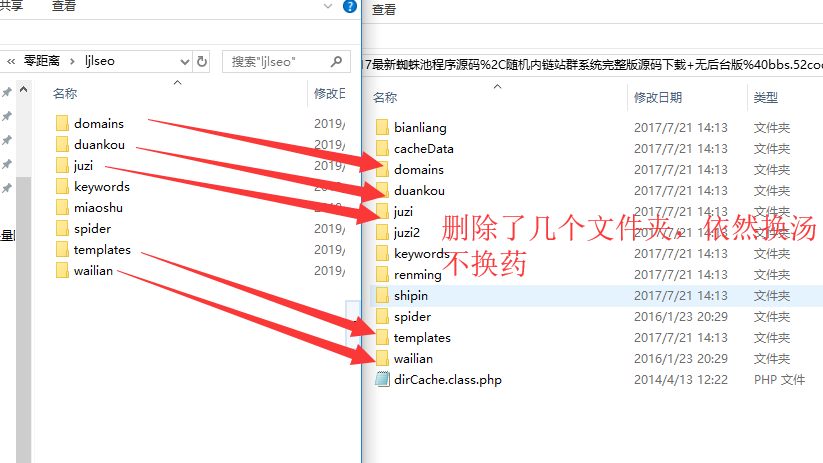
Task: Sort by 修改日期 column in right window
Action: tap(658, 97)
